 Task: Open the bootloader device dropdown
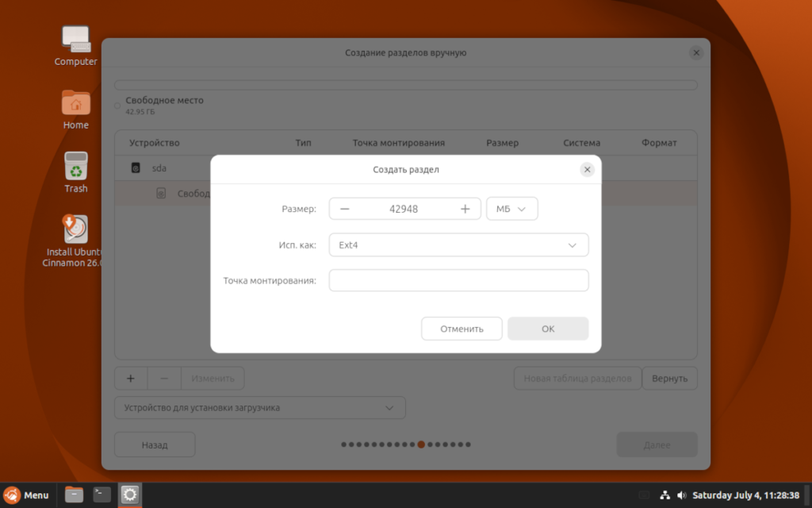click(259, 408)
